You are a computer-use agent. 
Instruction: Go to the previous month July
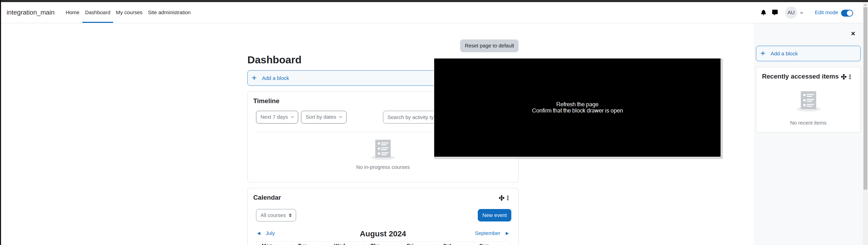click(266, 233)
